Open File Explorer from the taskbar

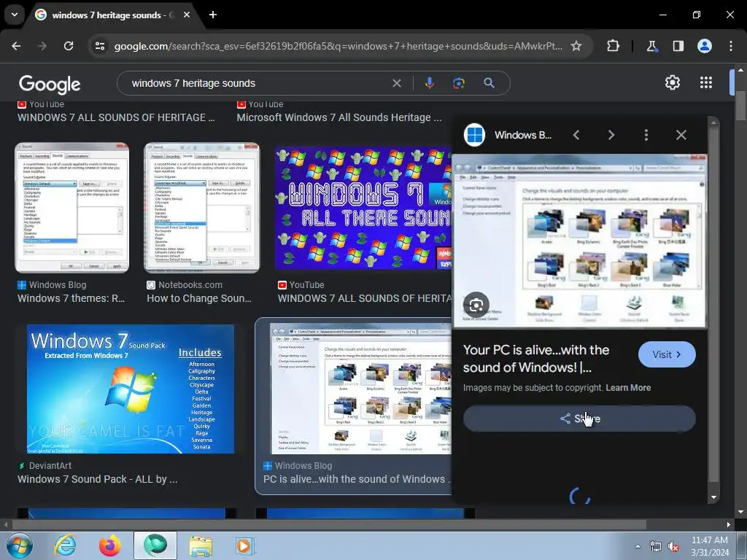[x=201, y=545]
